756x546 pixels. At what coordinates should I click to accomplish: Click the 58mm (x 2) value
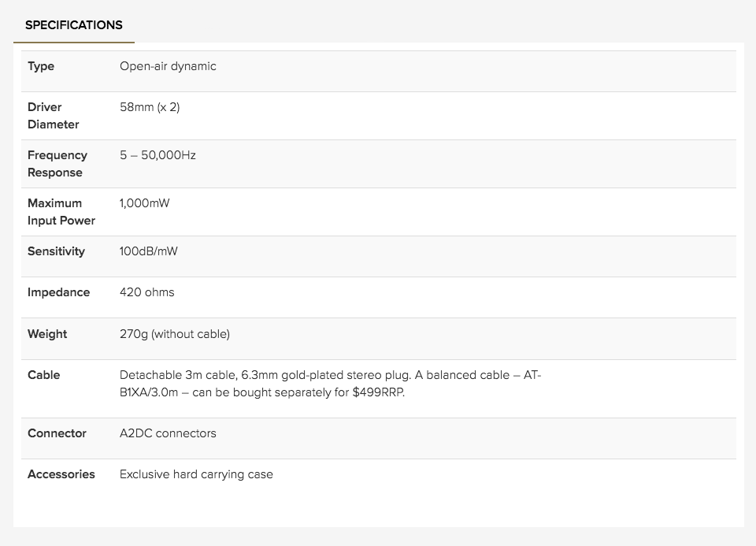point(150,107)
